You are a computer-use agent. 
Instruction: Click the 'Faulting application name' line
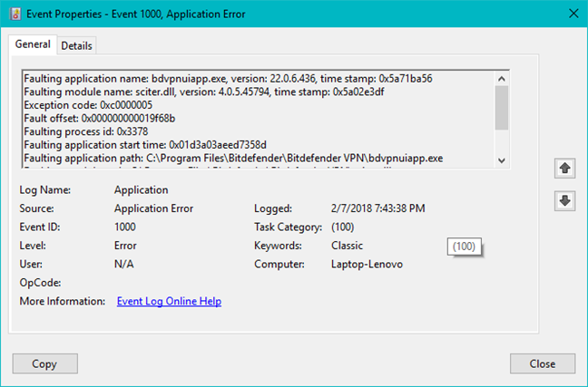tap(228, 79)
